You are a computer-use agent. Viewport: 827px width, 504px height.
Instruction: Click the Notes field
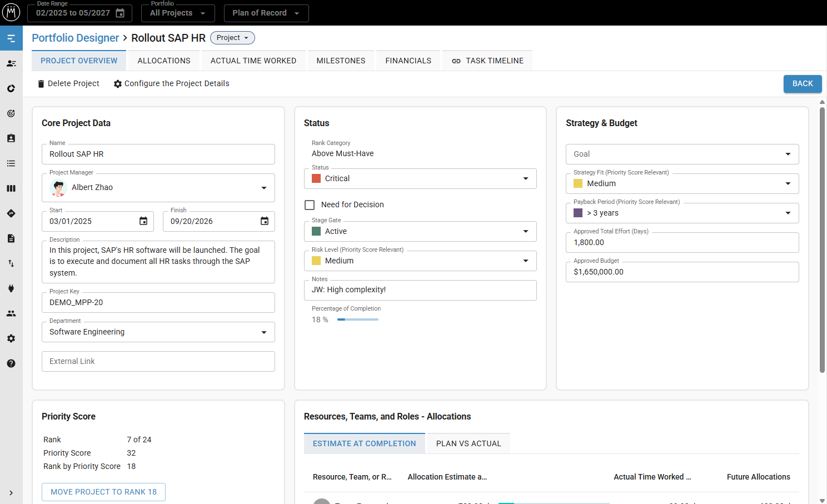point(420,290)
